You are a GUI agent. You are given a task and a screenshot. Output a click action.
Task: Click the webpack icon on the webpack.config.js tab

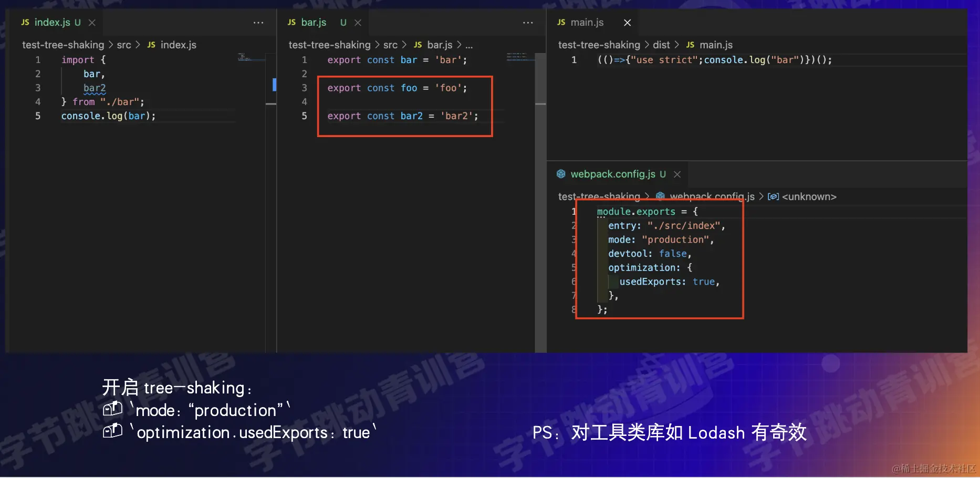coord(561,174)
